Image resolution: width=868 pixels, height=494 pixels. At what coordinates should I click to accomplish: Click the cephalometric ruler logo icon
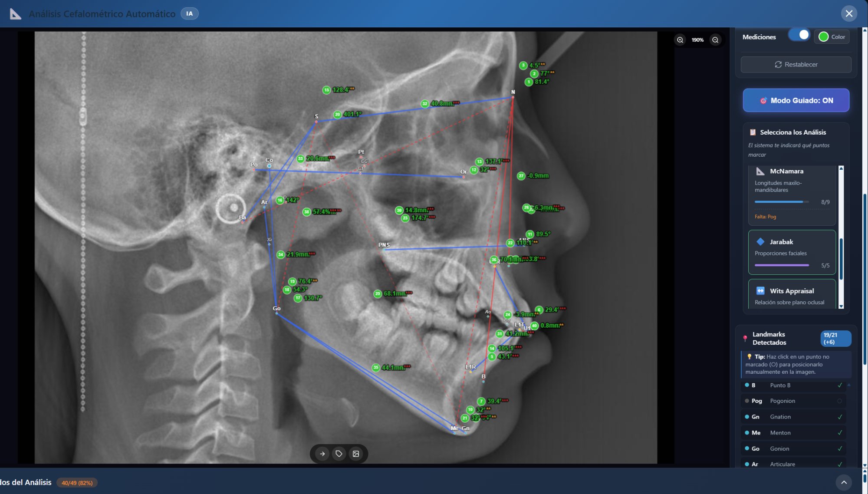[x=16, y=14]
